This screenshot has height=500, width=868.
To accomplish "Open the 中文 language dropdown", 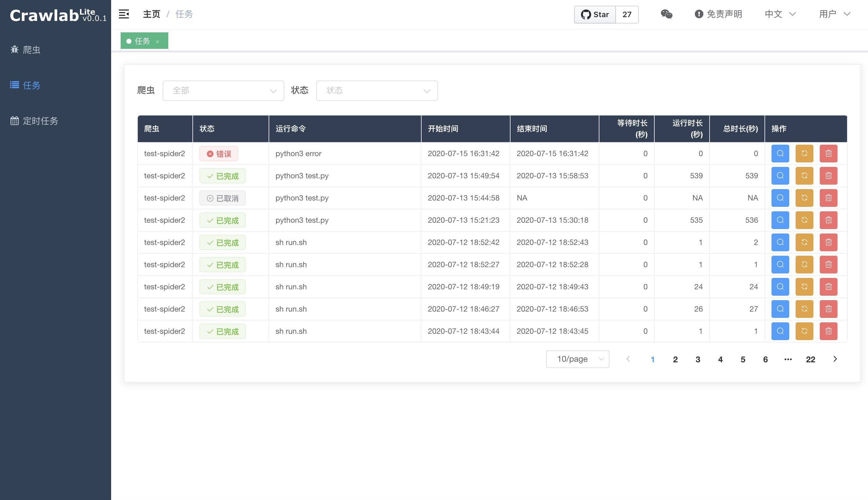I will 780,14.
